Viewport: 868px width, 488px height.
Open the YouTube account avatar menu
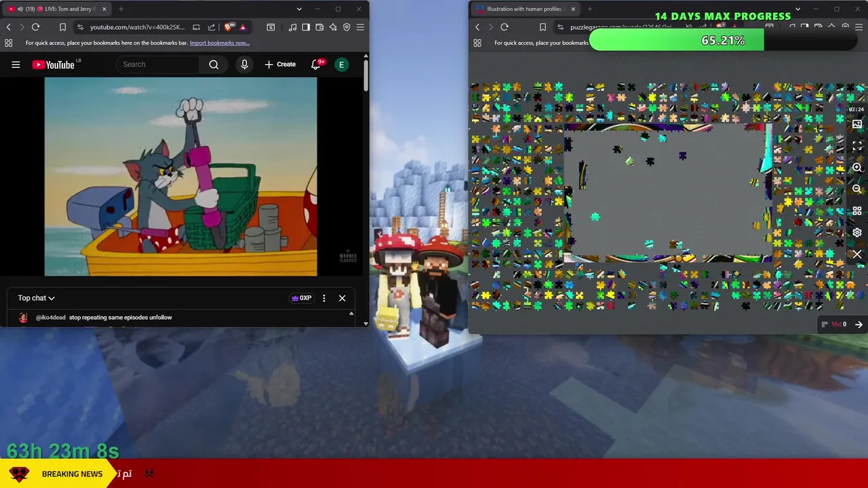pos(341,64)
